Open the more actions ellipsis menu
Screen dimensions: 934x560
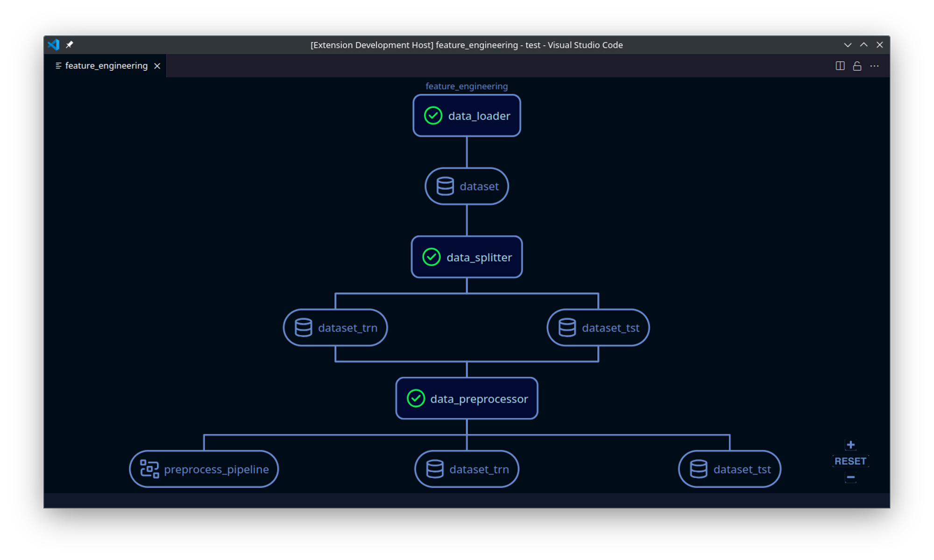[874, 66]
